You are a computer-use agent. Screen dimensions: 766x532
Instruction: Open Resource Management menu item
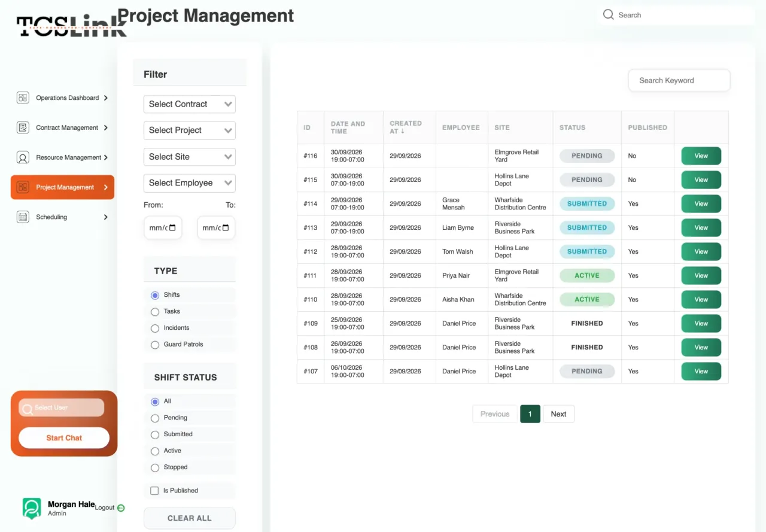coord(62,157)
